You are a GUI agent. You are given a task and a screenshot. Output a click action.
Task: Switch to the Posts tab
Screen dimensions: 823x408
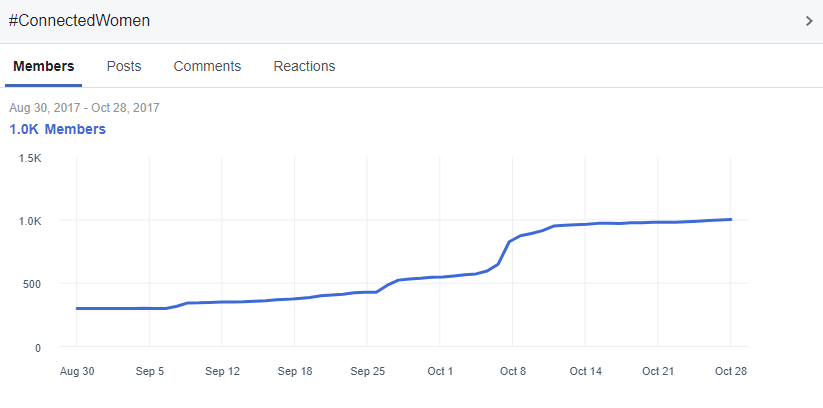pos(124,67)
